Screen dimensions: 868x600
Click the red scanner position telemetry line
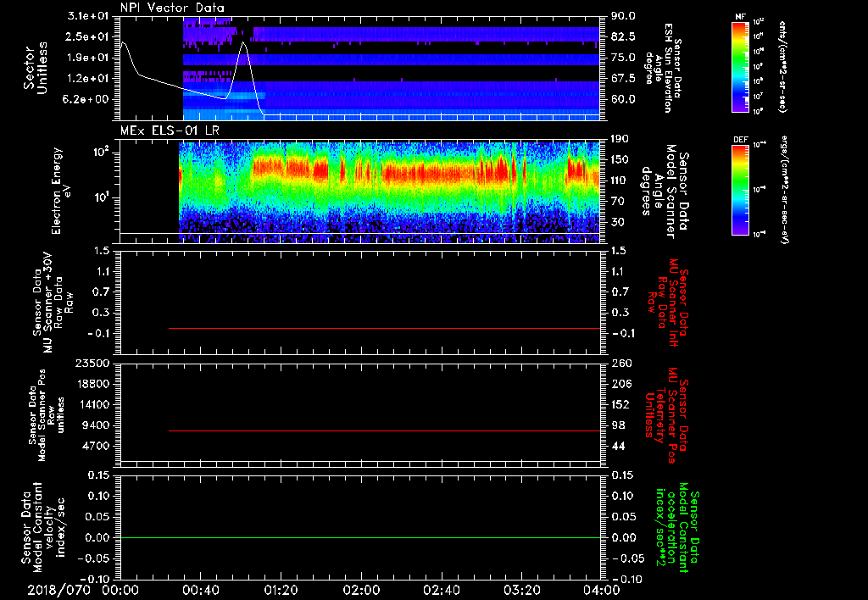(x=384, y=431)
